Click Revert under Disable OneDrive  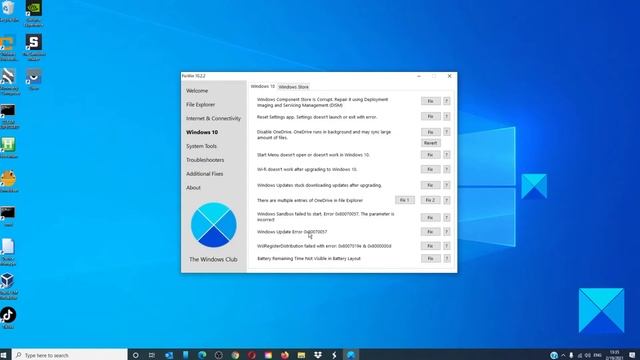(431, 143)
